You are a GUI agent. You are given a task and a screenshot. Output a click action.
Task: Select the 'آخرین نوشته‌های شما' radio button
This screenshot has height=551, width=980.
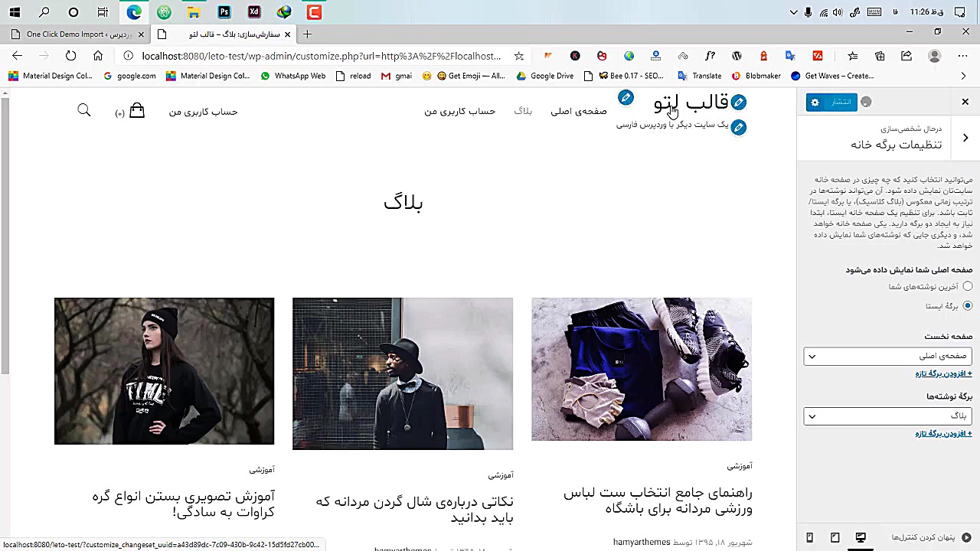[x=968, y=285]
